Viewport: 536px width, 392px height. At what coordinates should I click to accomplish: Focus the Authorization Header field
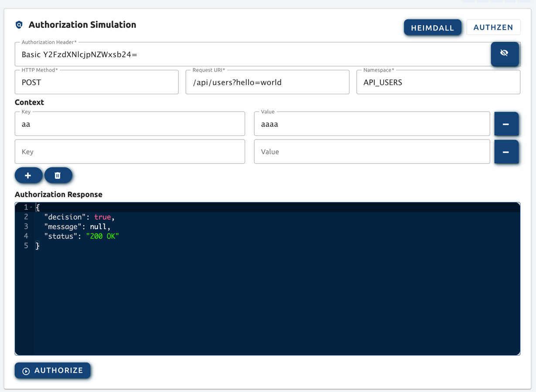click(x=253, y=55)
